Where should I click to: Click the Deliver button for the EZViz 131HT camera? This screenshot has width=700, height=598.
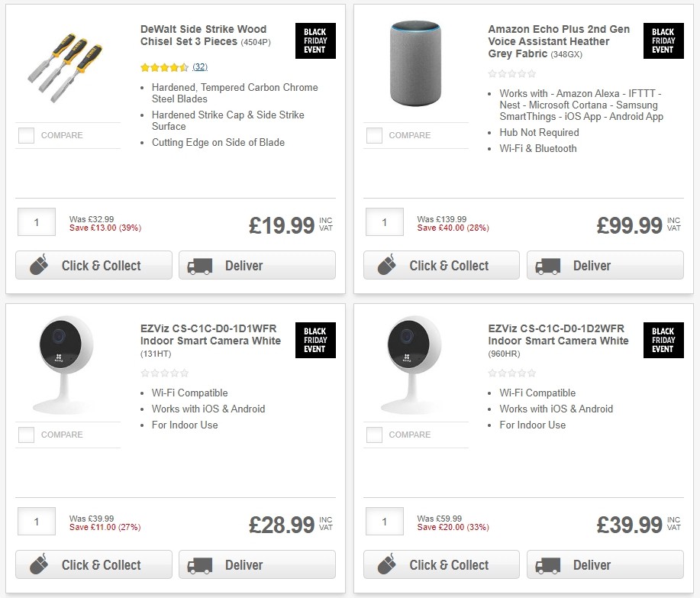pyautogui.click(x=256, y=564)
